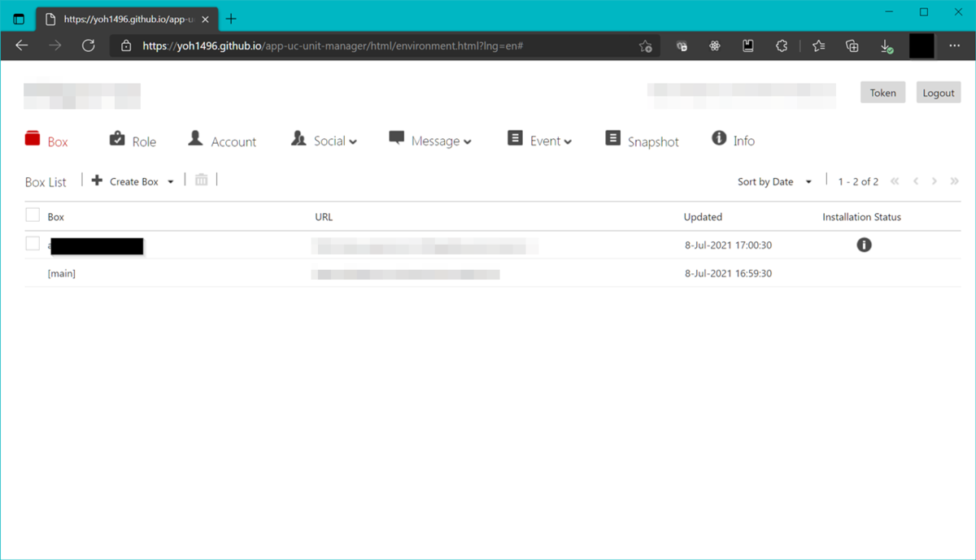Go to last page of box list
This screenshot has height=560, width=976.
point(955,181)
